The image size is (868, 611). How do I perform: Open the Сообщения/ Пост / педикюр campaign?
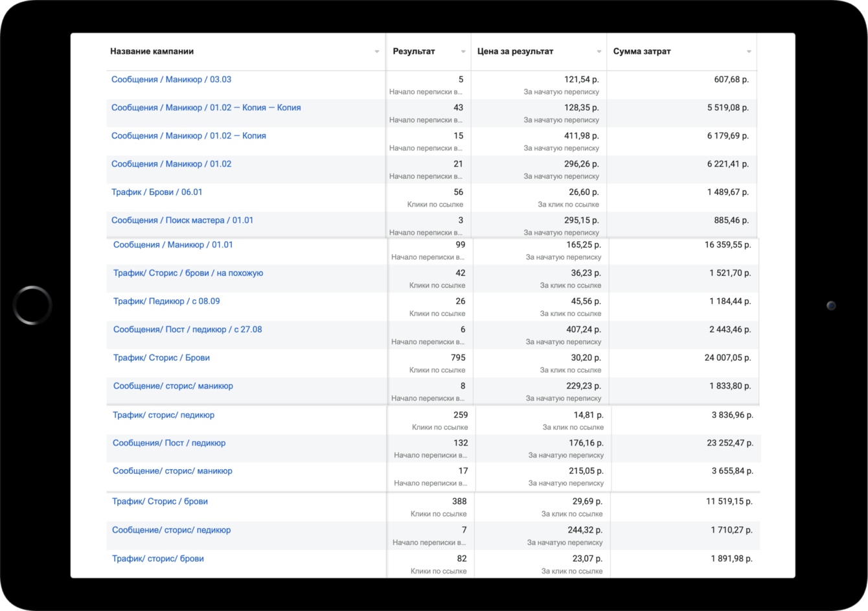[x=169, y=443]
